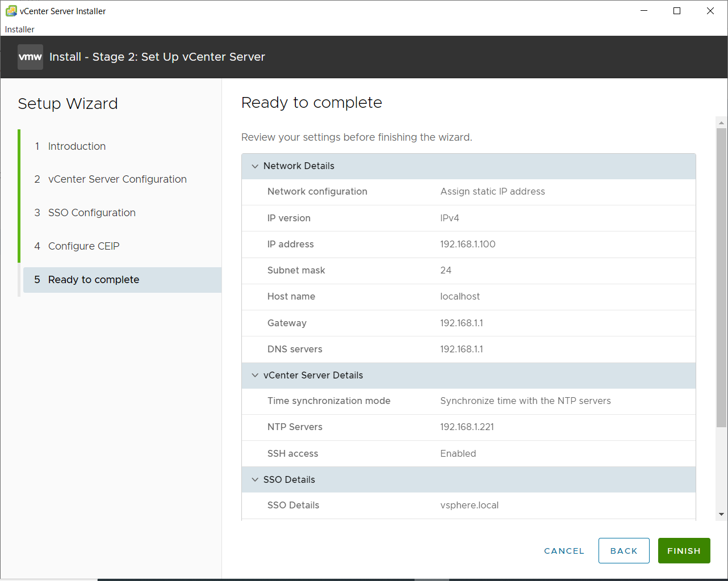Click the Host name label
728x581 pixels.
click(x=291, y=297)
